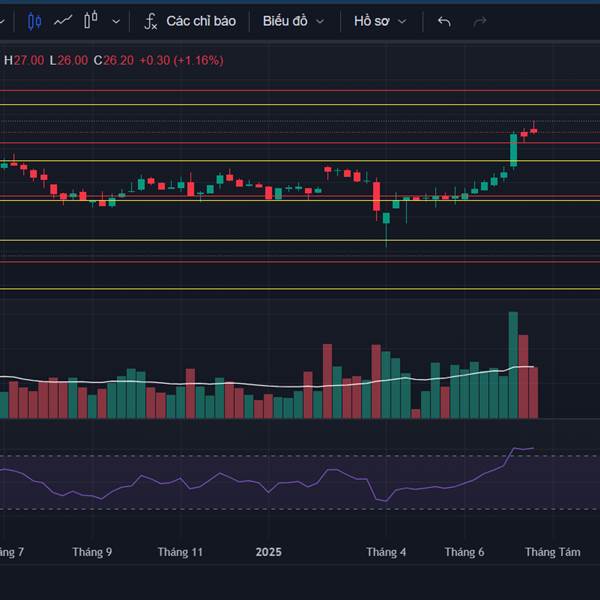The height and width of the screenshot is (600, 600).
Task: Click the Tháng 6 time axis label
Action: click(x=465, y=552)
